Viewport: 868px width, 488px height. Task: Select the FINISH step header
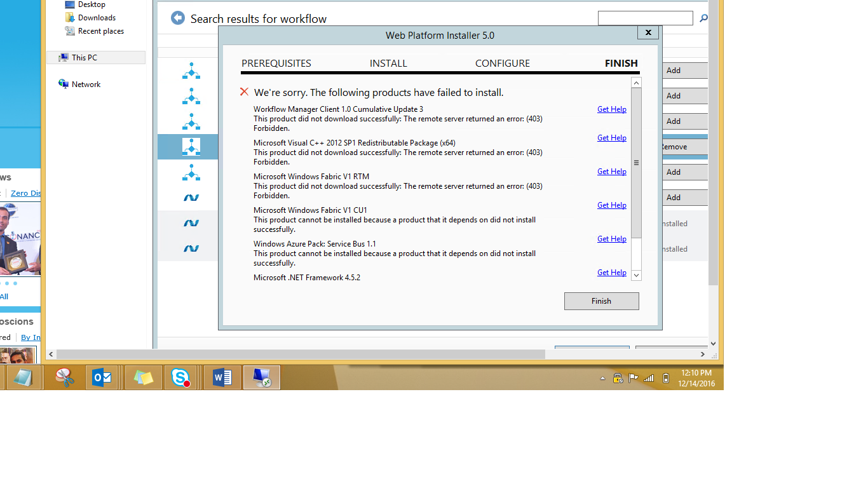(621, 64)
